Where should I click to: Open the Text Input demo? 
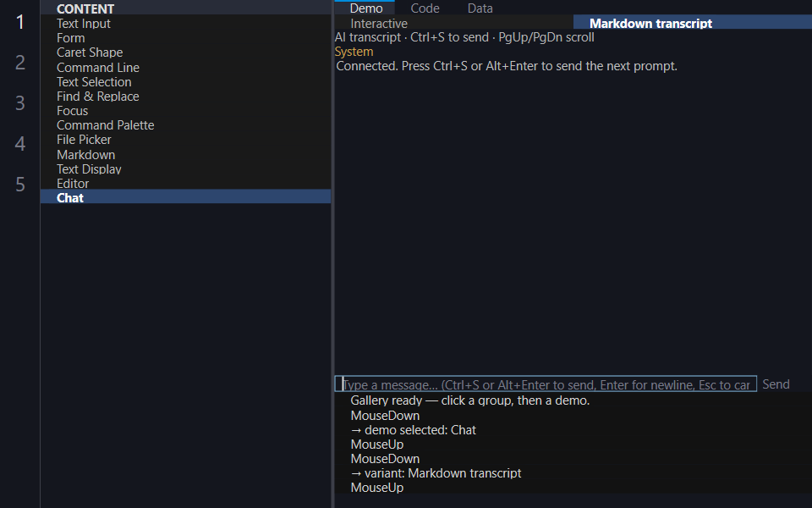(x=185, y=24)
